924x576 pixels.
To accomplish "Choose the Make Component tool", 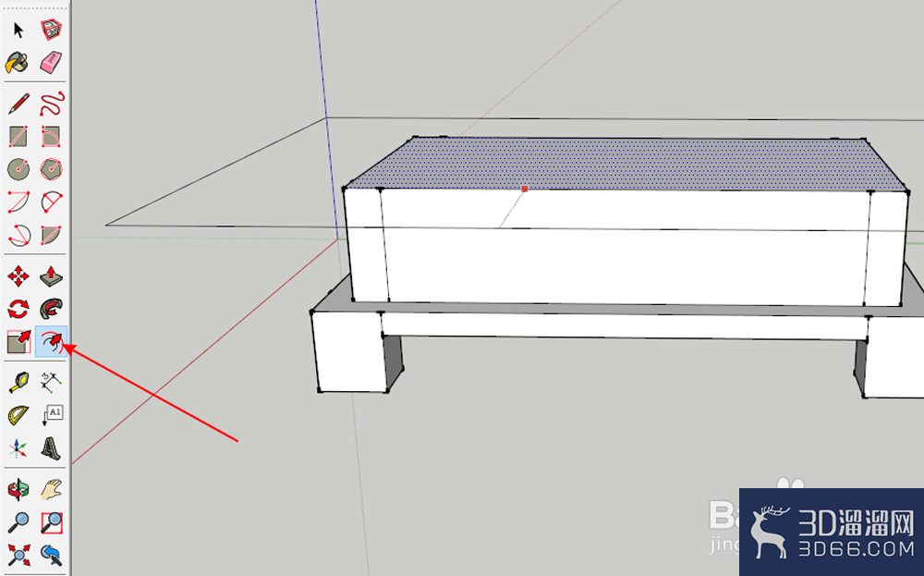I will click(51, 30).
